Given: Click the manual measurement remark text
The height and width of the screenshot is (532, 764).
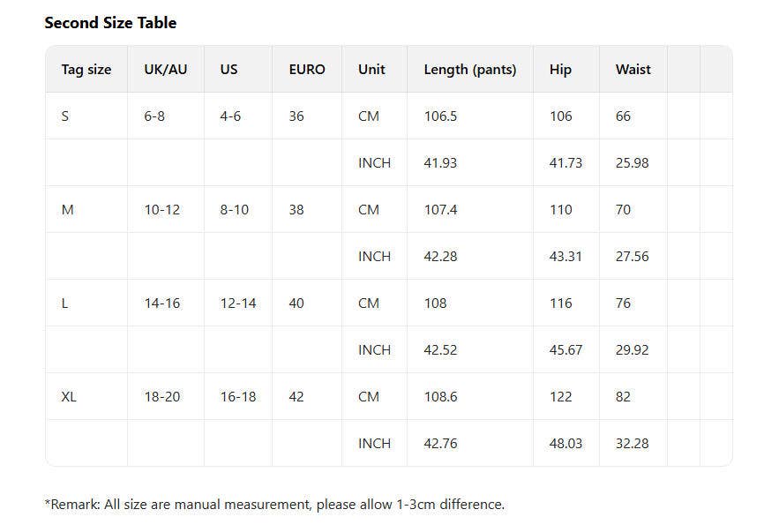Looking at the screenshot, I should [274, 505].
